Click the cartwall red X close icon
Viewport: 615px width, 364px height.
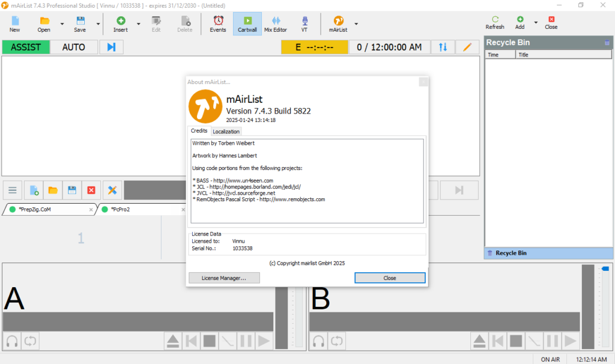pyautogui.click(x=91, y=190)
